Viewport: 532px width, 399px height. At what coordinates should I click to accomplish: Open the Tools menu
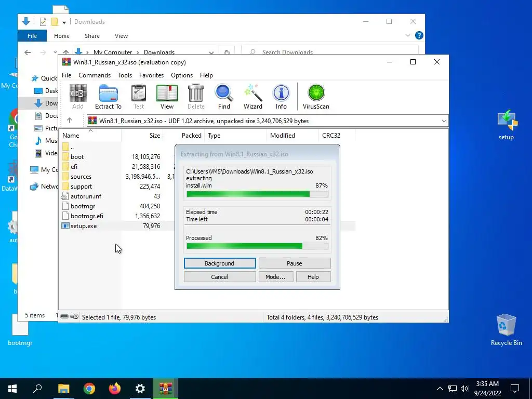[125, 75]
